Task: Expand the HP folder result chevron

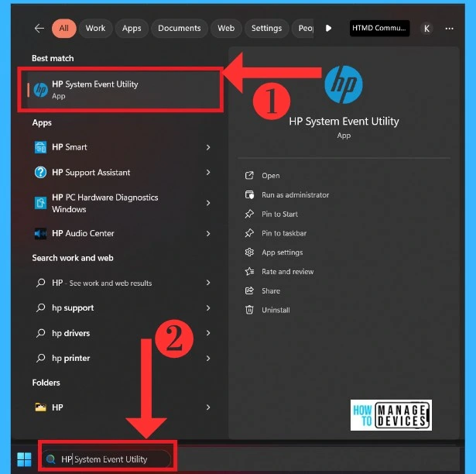Action: pos(208,407)
